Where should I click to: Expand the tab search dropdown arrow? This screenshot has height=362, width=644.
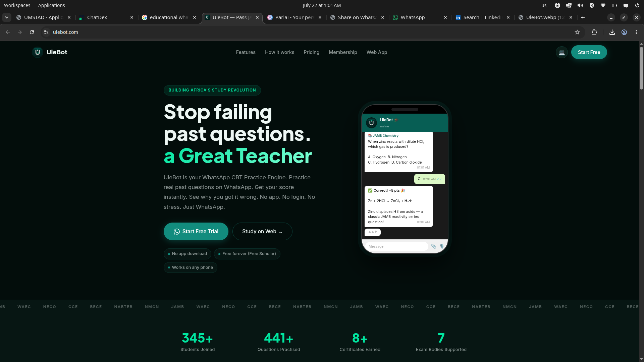(7, 17)
